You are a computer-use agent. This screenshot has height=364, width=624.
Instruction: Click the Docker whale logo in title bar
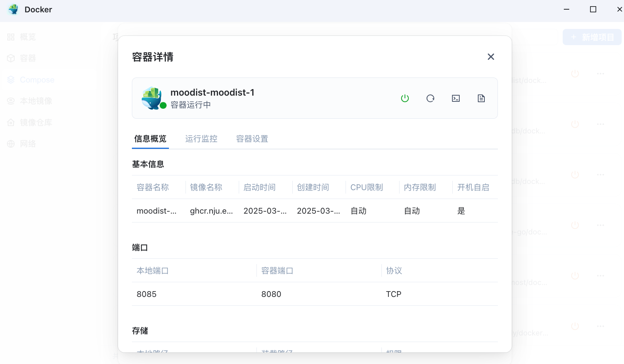(x=13, y=9)
